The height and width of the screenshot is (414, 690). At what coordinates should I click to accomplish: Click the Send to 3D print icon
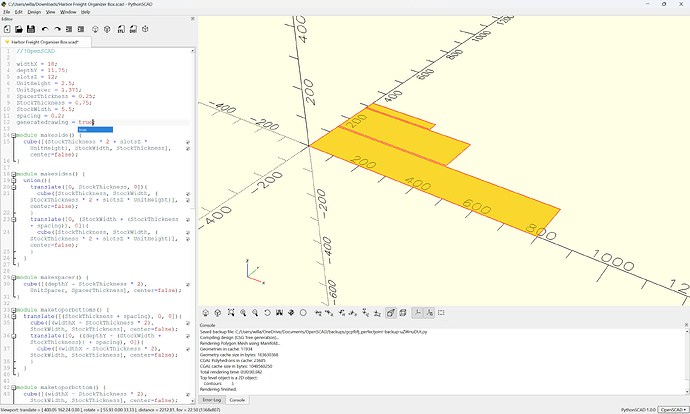click(145, 29)
